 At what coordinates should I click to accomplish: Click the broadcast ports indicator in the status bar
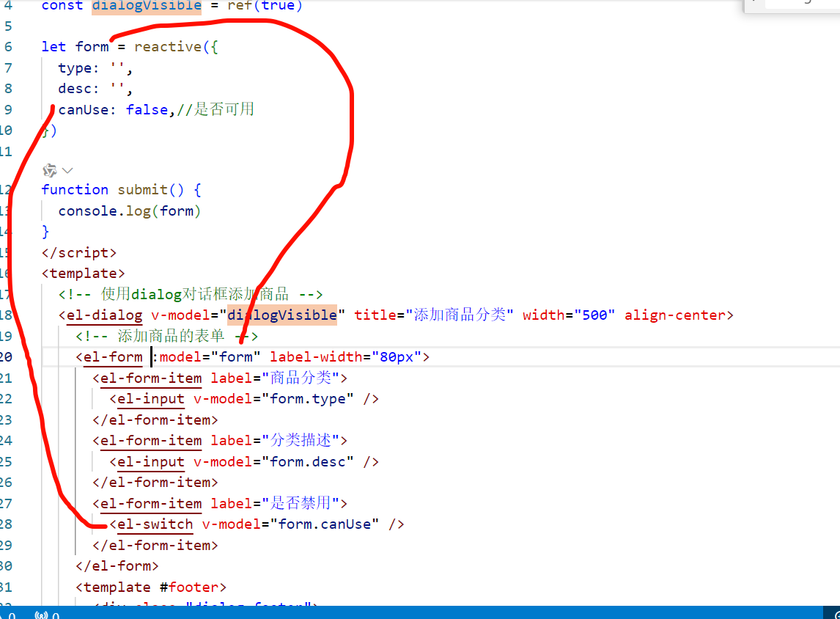pos(47,615)
